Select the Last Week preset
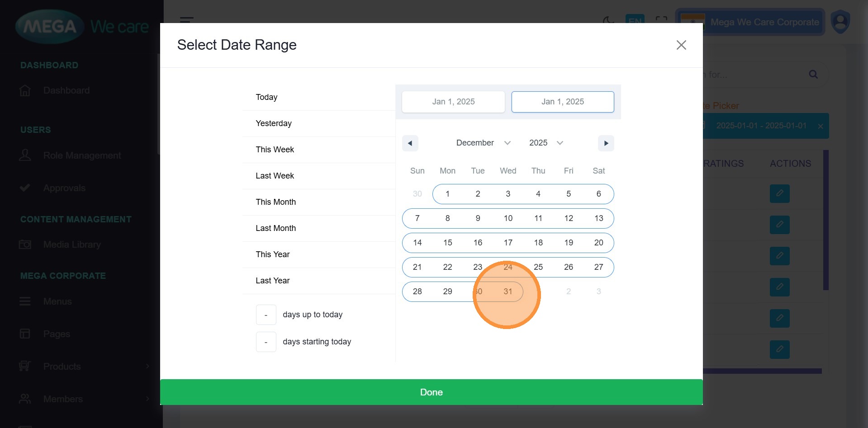 click(x=275, y=176)
